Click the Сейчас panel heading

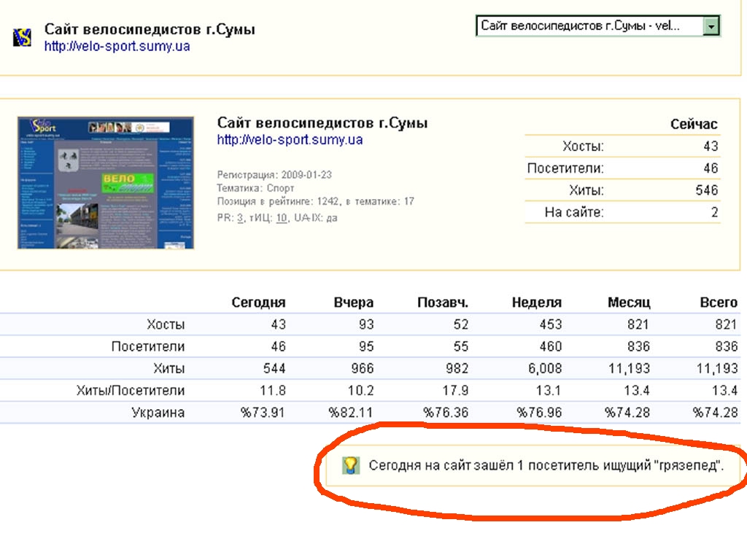click(694, 125)
